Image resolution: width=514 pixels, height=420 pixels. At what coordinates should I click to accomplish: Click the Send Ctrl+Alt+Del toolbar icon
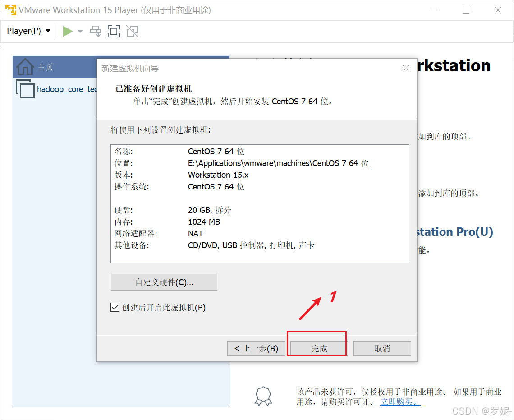point(96,32)
